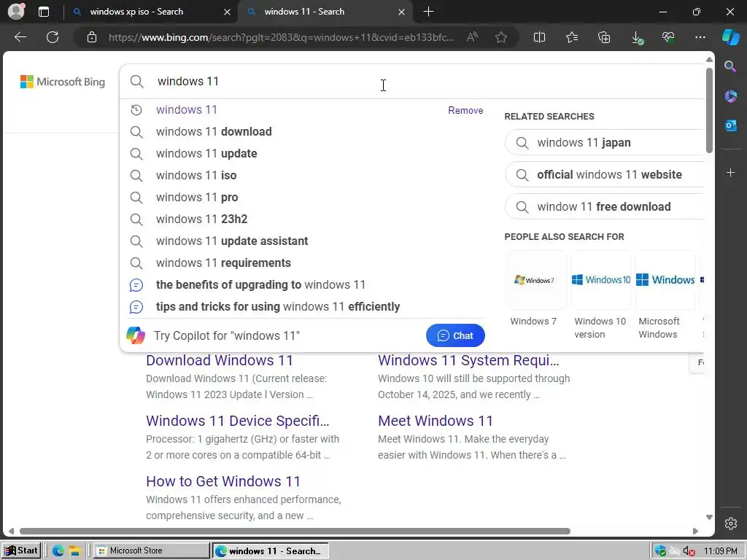Image resolution: width=747 pixels, height=560 pixels.
Task: Open the Edge profile avatar
Action: [x=16, y=12]
